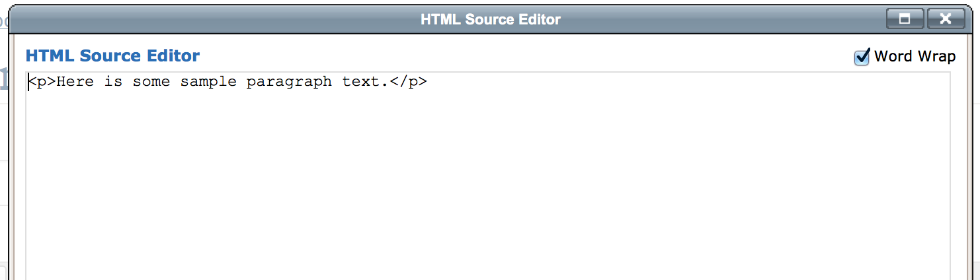This screenshot has height=280, width=980.
Task: Place cursor on the word "sample"
Action: click(208, 83)
